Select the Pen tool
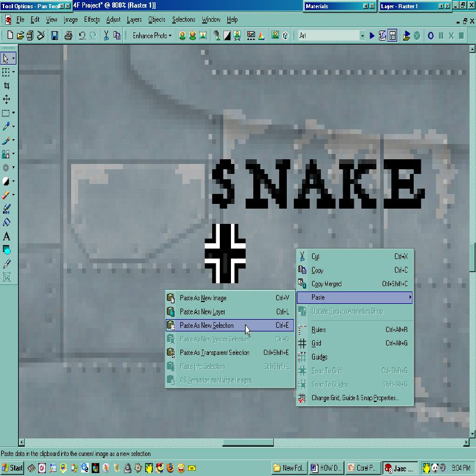Image resolution: width=476 pixels, height=476 pixels. [6, 263]
